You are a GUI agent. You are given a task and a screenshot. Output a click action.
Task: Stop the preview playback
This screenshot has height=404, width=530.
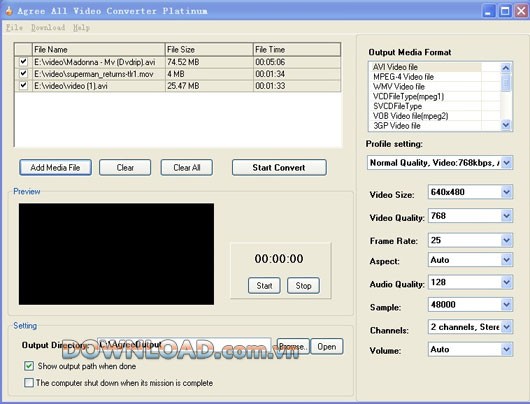(x=303, y=286)
